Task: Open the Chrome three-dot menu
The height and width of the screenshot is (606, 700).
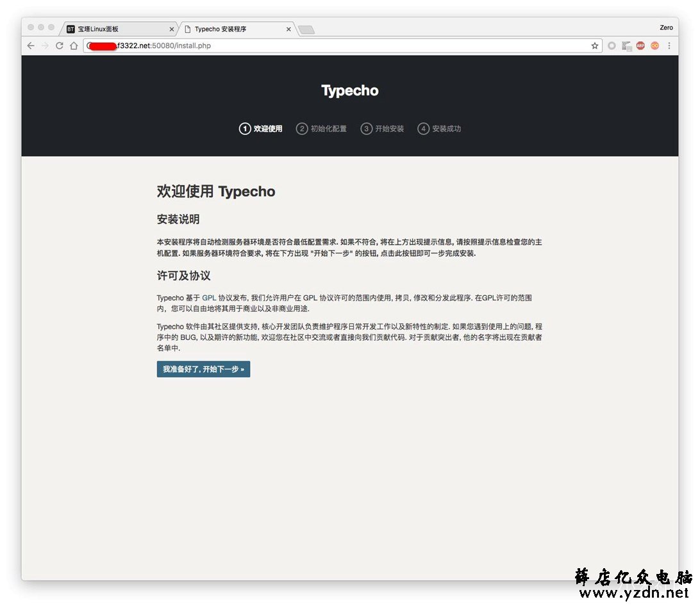Action: point(669,45)
